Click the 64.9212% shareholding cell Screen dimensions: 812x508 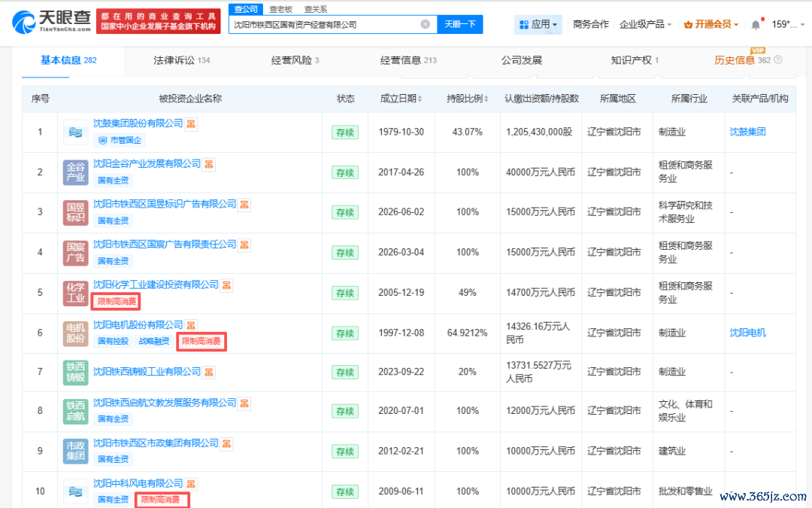point(467,333)
